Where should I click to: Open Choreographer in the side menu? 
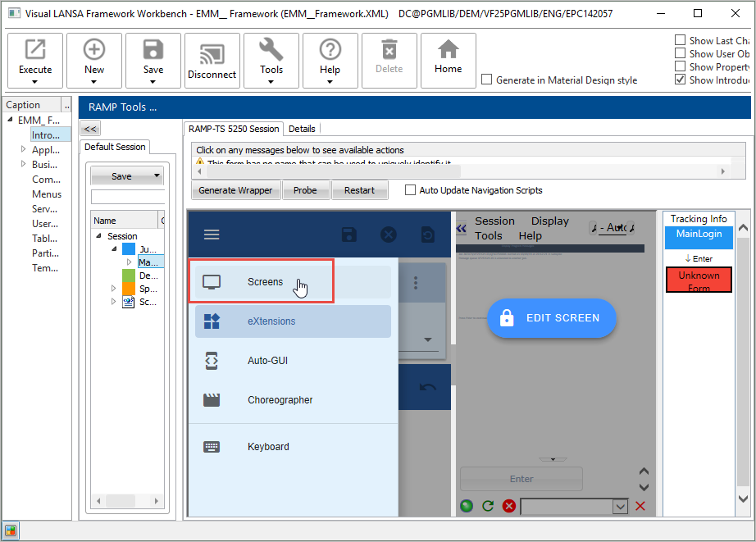pyautogui.click(x=294, y=400)
